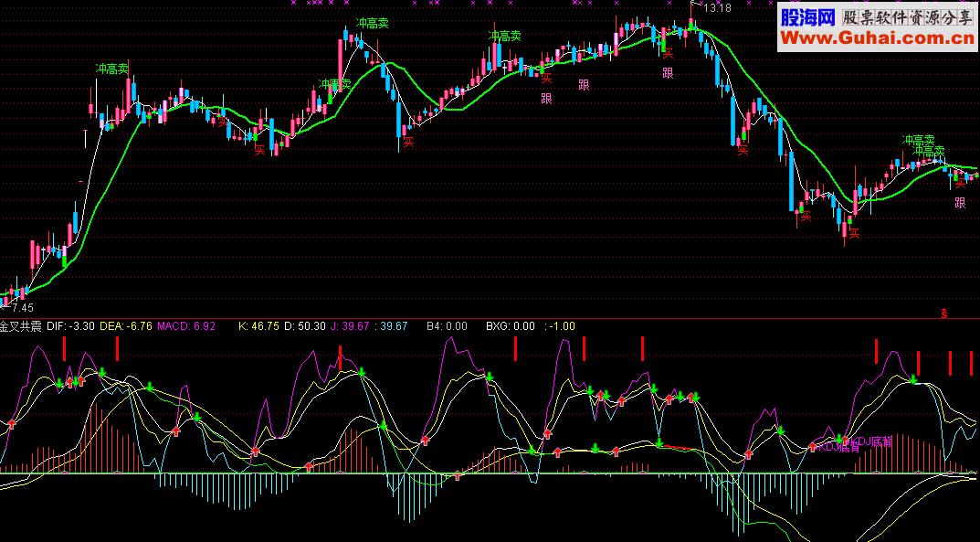The height and width of the screenshot is (542, 980).
Task: Click the red S marker above indicator panel
Action: click(x=943, y=314)
